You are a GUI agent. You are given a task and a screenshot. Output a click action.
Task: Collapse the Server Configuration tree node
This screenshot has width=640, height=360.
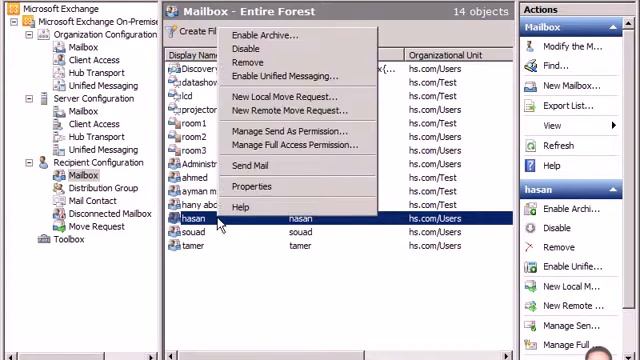pyautogui.click(x=29, y=98)
